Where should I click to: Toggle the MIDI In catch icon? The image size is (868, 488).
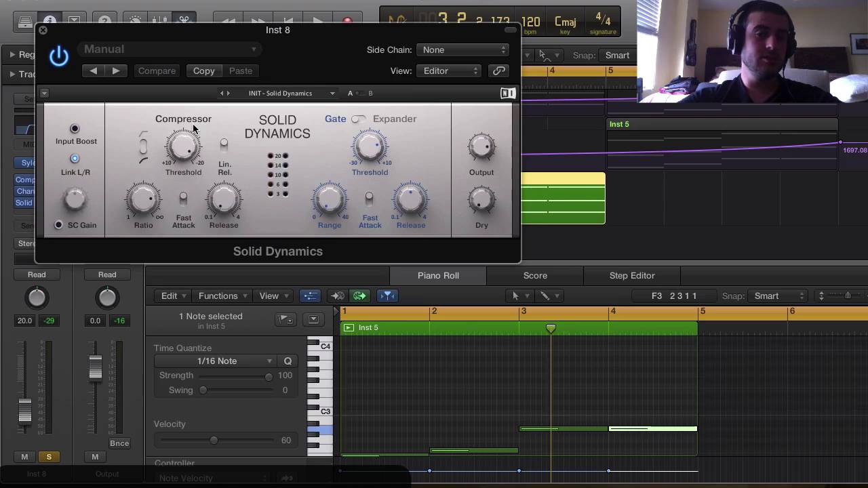[x=337, y=296]
